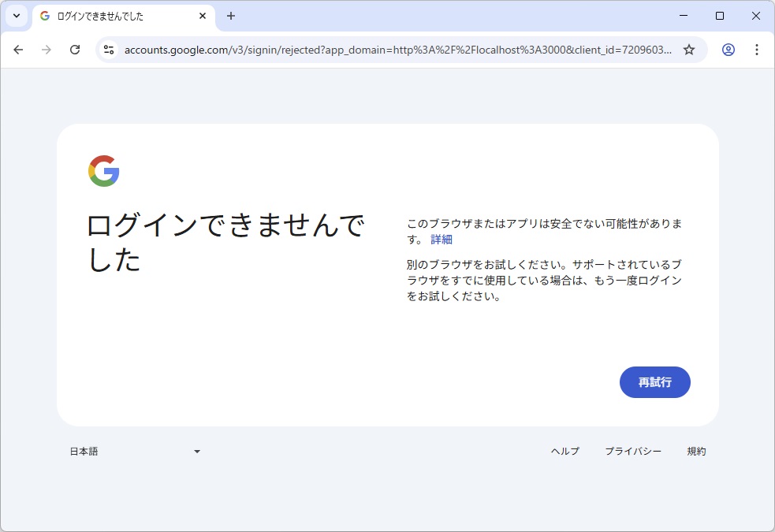Viewport: 775px width, 532px height.
Task: Open a new tab with the plus icon
Action: tap(231, 16)
